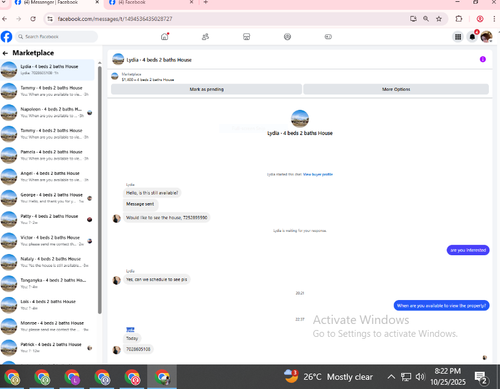500x389 pixels.
Task: Open the weather widget in taskbar
Action: tap(328, 377)
